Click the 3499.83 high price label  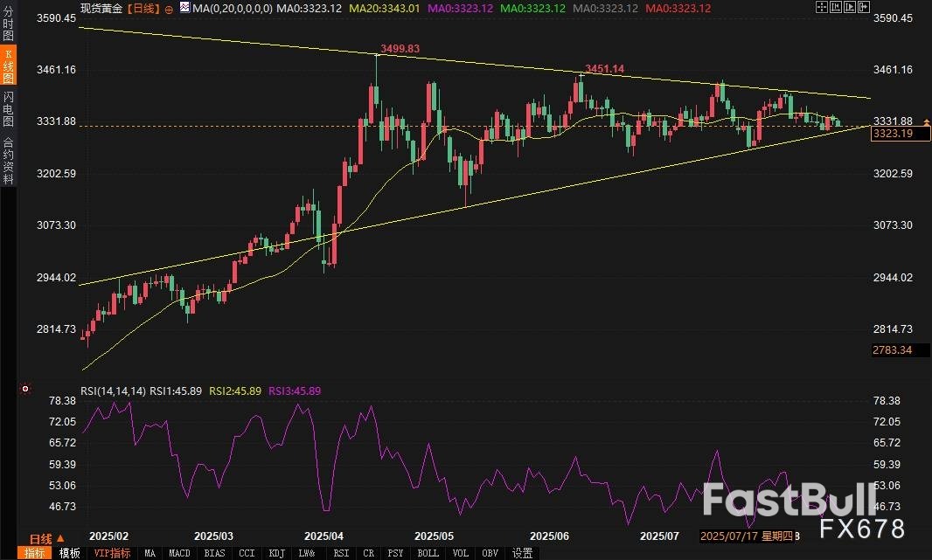pos(401,48)
